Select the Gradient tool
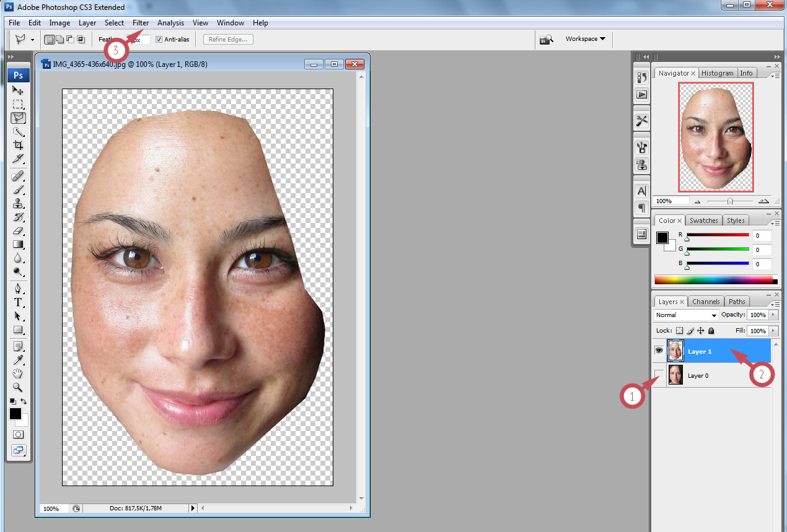This screenshot has height=532, width=787. (x=18, y=245)
